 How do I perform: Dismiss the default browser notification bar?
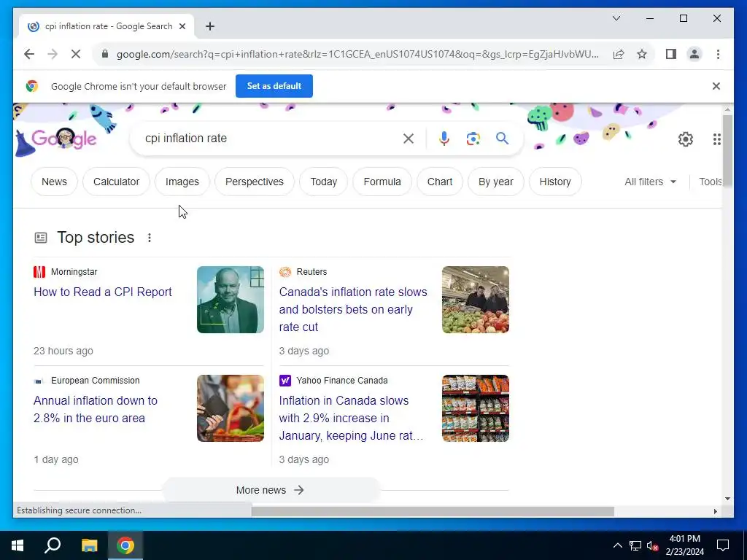tap(716, 86)
